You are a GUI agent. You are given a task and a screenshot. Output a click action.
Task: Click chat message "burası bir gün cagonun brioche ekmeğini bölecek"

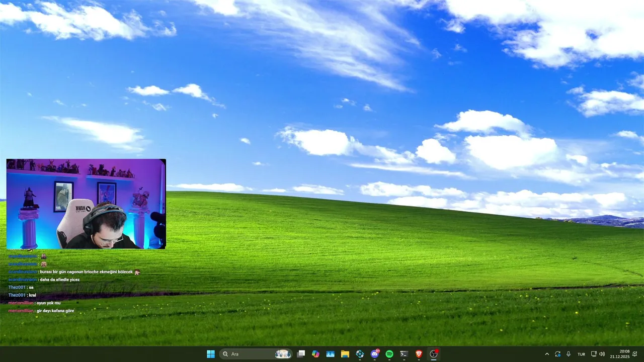pos(86,271)
